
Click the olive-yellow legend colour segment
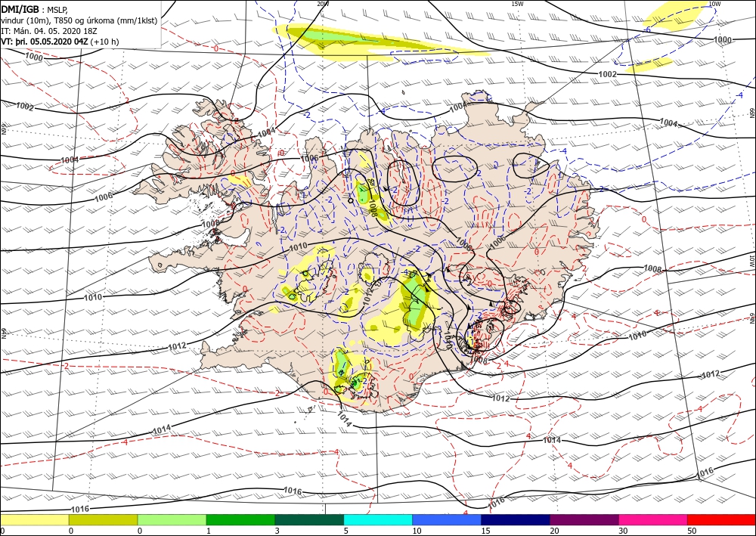pyautogui.click(x=103, y=519)
